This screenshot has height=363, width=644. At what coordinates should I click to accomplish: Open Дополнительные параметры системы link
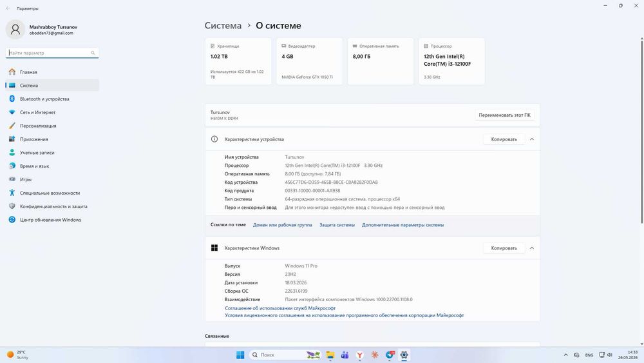(x=403, y=225)
